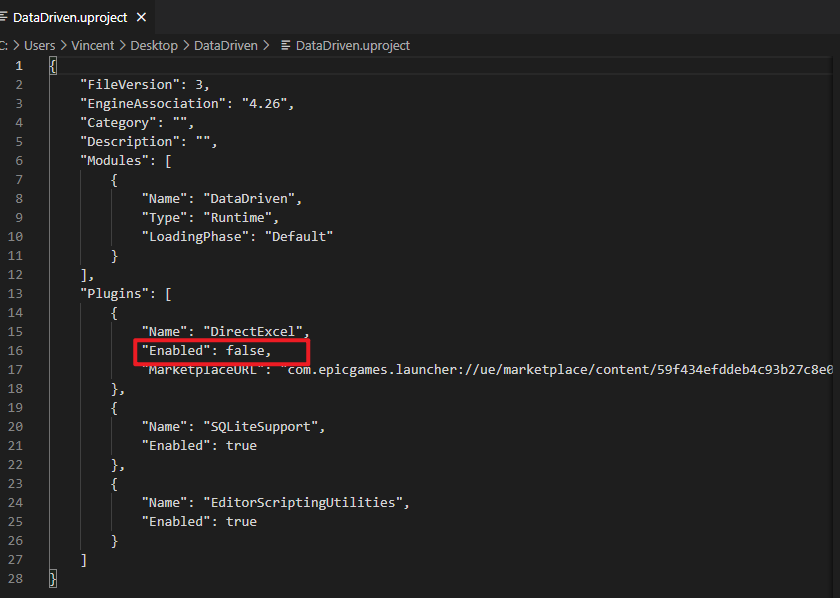This screenshot has height=598, width=840.
Task: Click the true value on line 25
Action: coord(242,521)
